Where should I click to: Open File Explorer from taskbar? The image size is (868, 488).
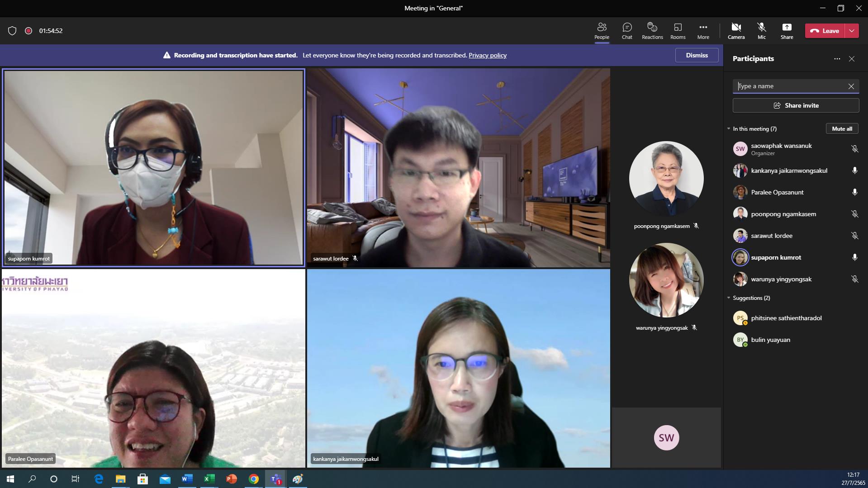click(120, 479)
